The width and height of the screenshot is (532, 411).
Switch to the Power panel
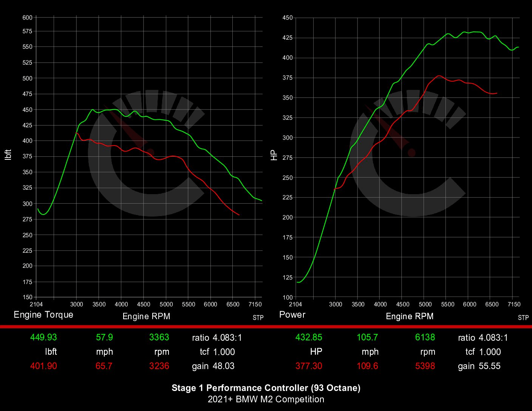(292, 314)
